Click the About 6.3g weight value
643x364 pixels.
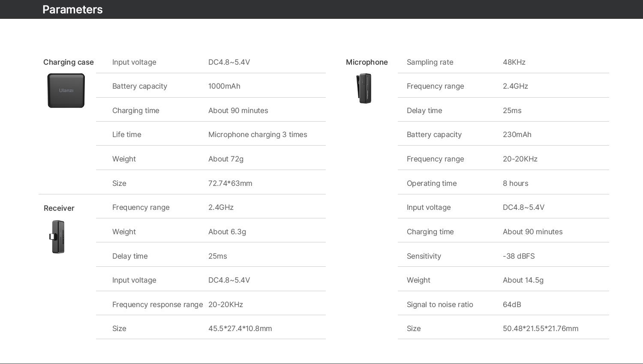point(227,232)
